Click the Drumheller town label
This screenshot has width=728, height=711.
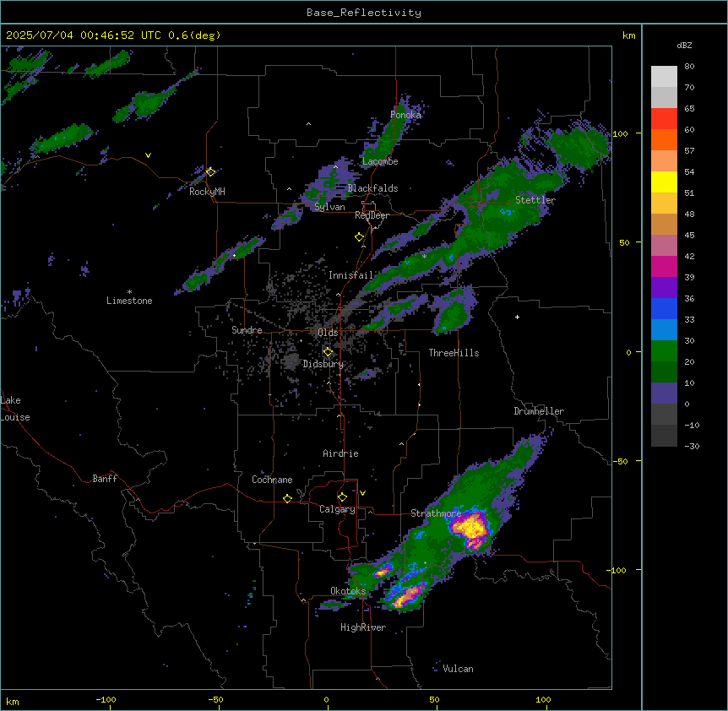pyautogui.click(x=539, y=411)
